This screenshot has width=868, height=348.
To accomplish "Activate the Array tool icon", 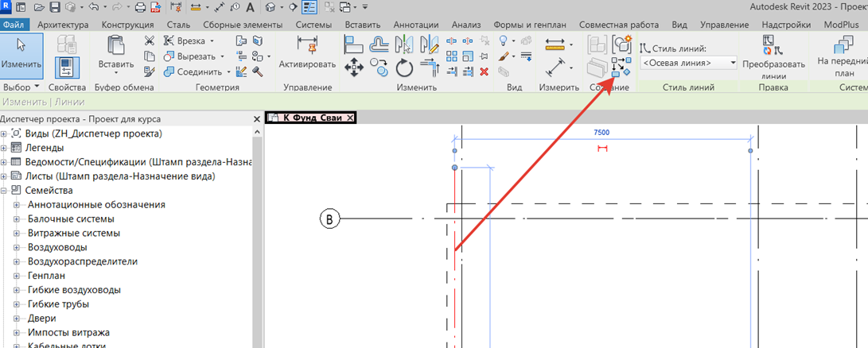I will pos(452,56).
